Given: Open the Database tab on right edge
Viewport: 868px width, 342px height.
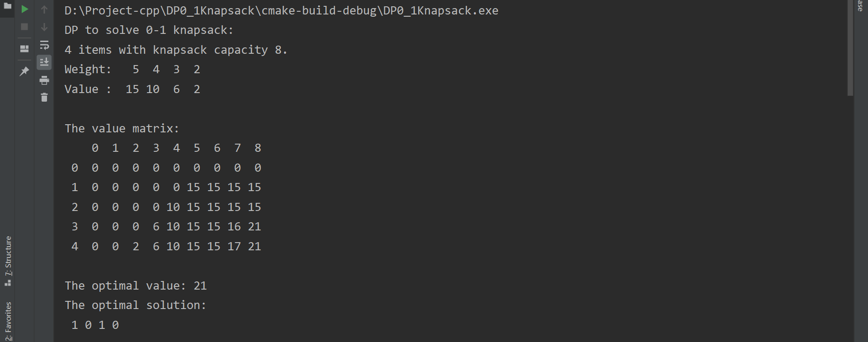Looking at the screenshot, I should (860, 6).
